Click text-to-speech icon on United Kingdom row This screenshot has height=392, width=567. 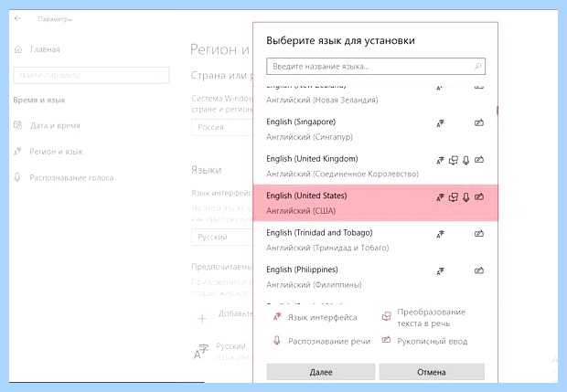tap(453, 160)
